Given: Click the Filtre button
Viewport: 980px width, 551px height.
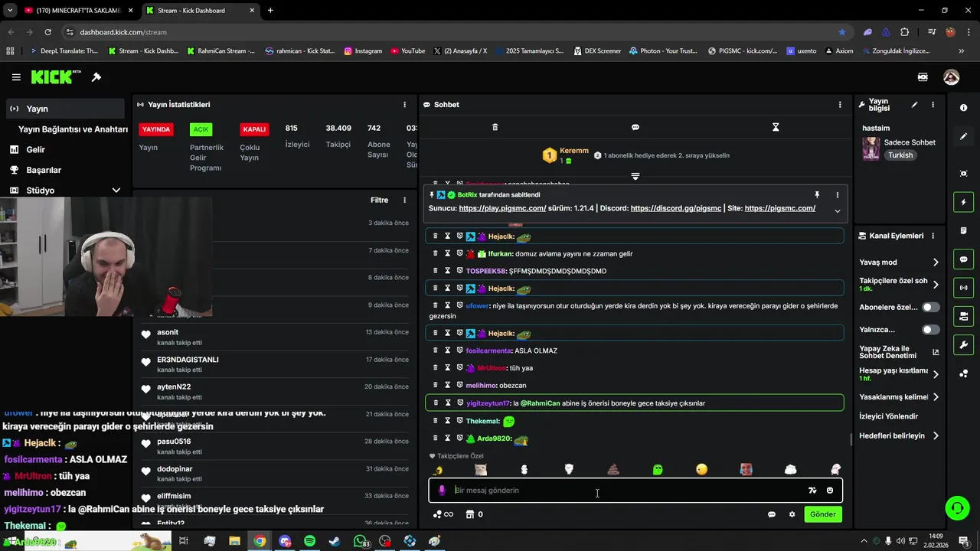Looking at the screenshot, I should (379, 201).
